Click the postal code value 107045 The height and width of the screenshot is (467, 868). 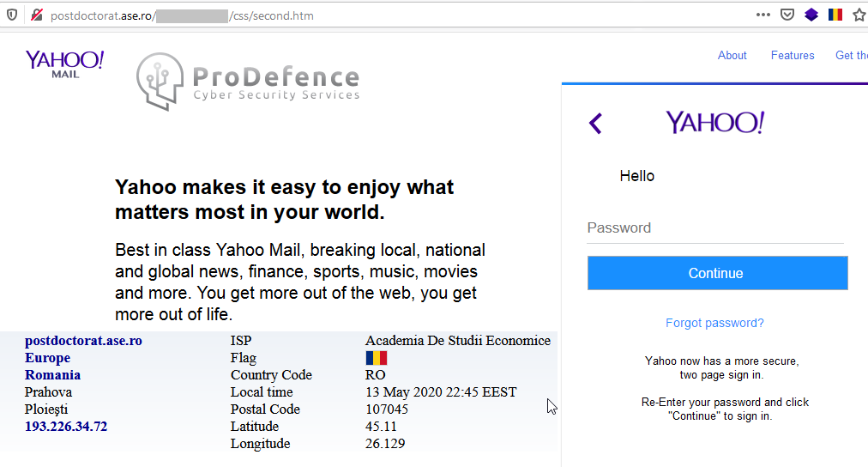click(386, 409)
